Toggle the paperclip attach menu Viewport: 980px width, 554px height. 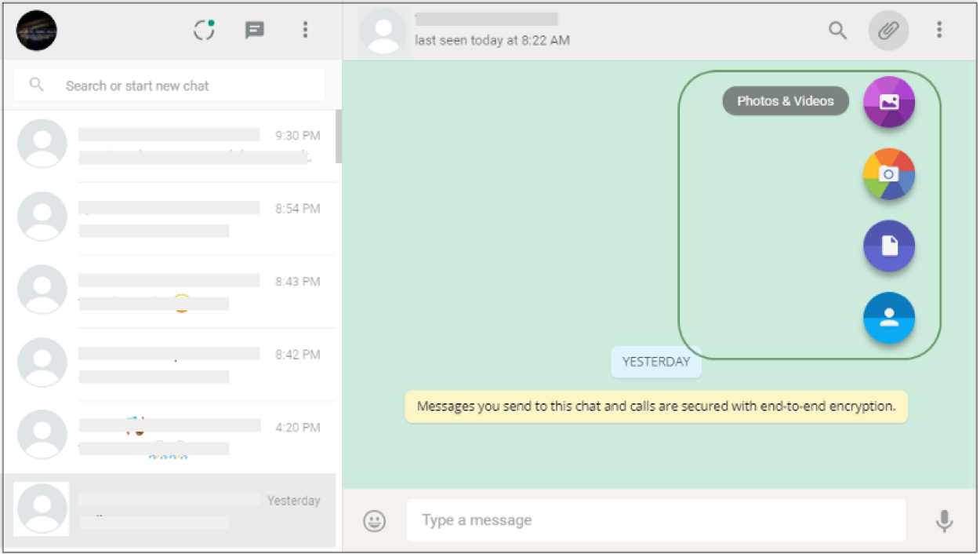(x=888, y=31)
